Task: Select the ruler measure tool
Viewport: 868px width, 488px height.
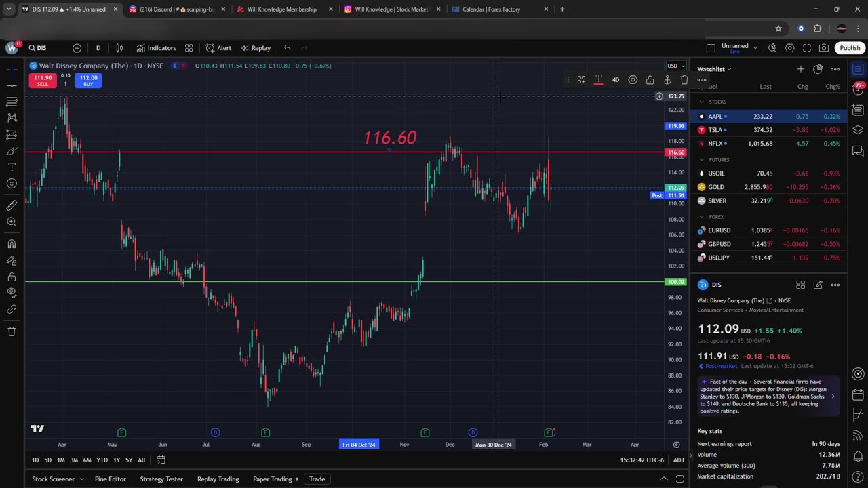Action: point(12,205)
